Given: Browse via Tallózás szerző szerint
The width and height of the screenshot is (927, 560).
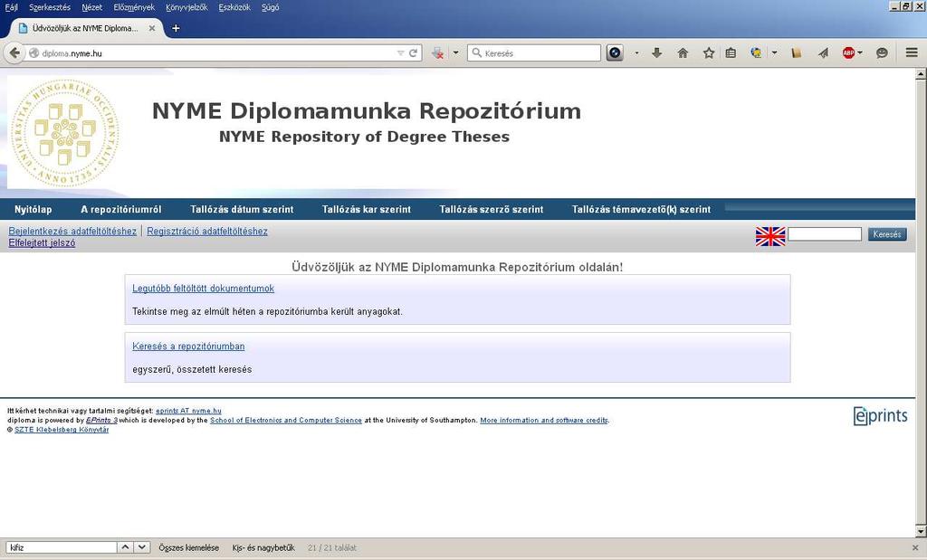Looking at the screenshot, I should pos(492,209).
